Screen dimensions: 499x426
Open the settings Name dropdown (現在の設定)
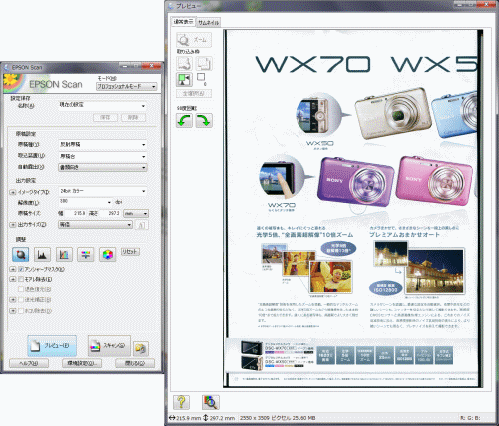click(x=103, y=105)
